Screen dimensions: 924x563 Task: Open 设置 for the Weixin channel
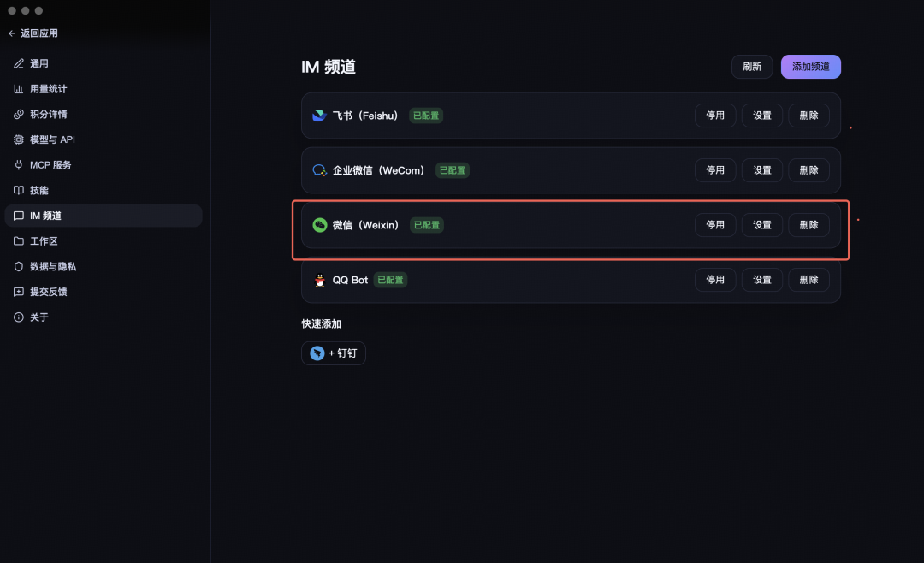tap(762, 225)
